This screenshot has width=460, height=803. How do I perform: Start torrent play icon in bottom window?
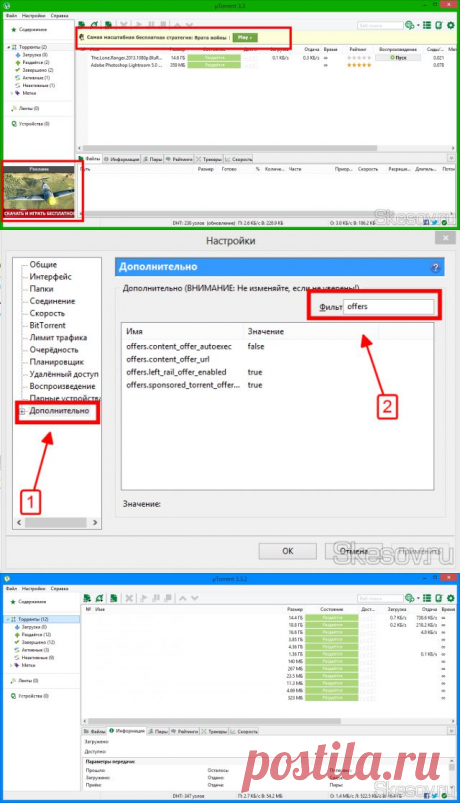pos(143,598)
